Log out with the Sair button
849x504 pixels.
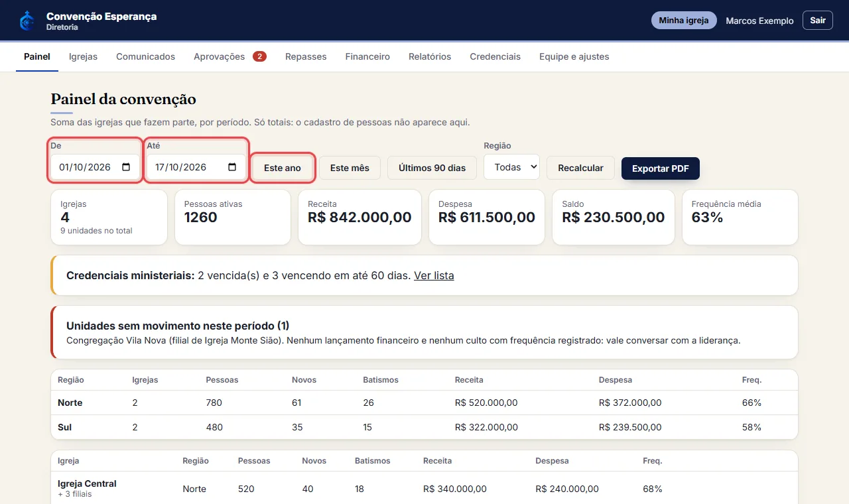818,21
